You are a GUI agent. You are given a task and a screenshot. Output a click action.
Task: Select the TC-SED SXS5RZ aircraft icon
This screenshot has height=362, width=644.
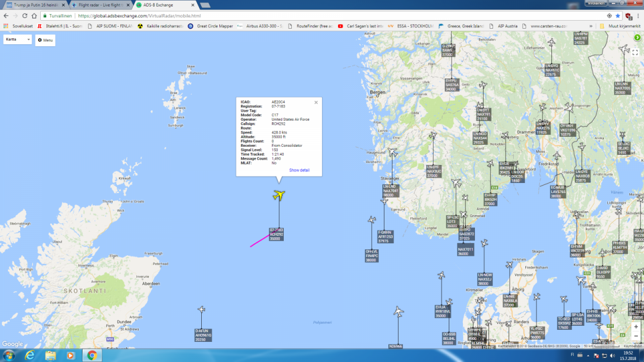click(564, 300)
